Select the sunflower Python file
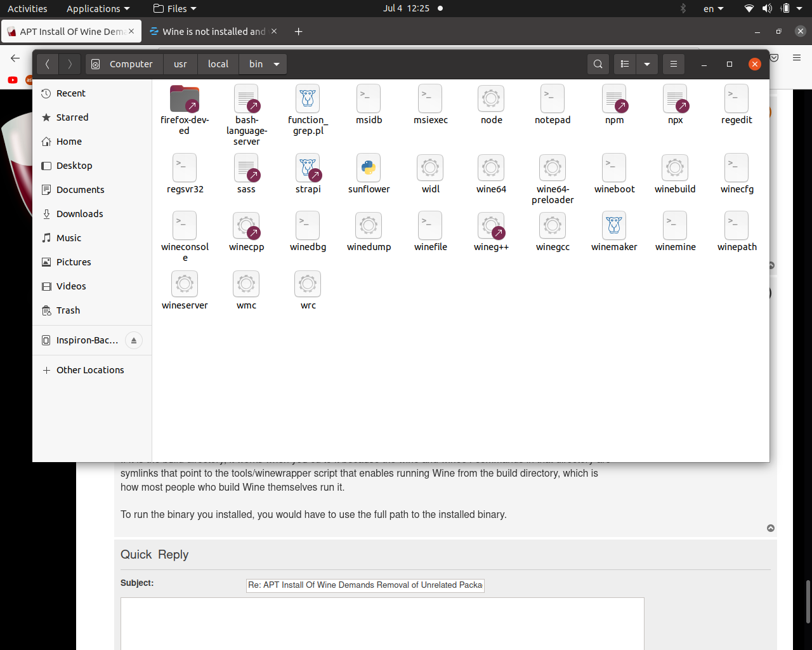The height and width of the screenshot is (650, 812). tap(369, 168)
